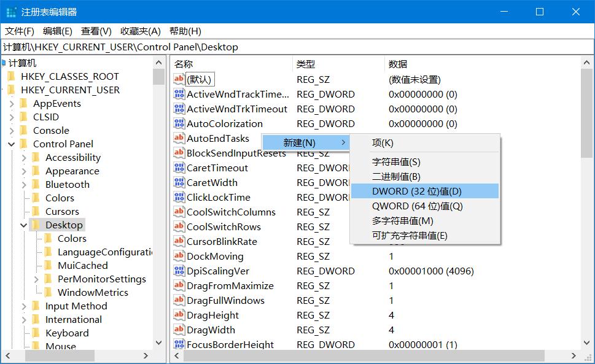Click the AutoEndTasks string value icon

[x=180, y=138]
